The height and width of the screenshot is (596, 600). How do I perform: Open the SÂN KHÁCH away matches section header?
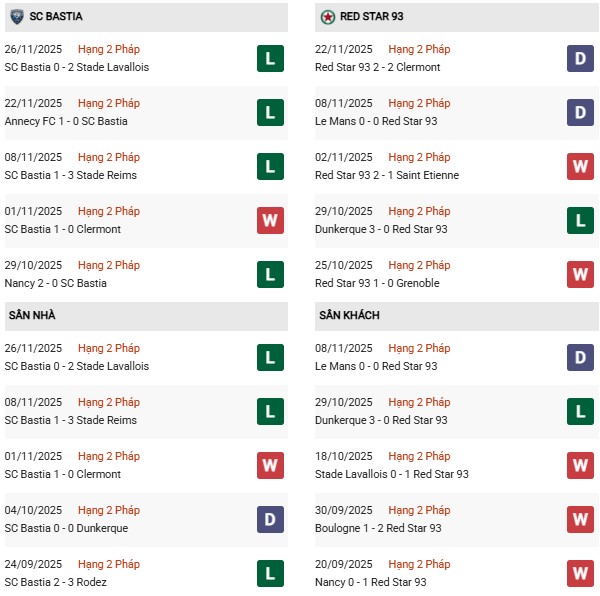pyautogui.click(x=350, y=315)
